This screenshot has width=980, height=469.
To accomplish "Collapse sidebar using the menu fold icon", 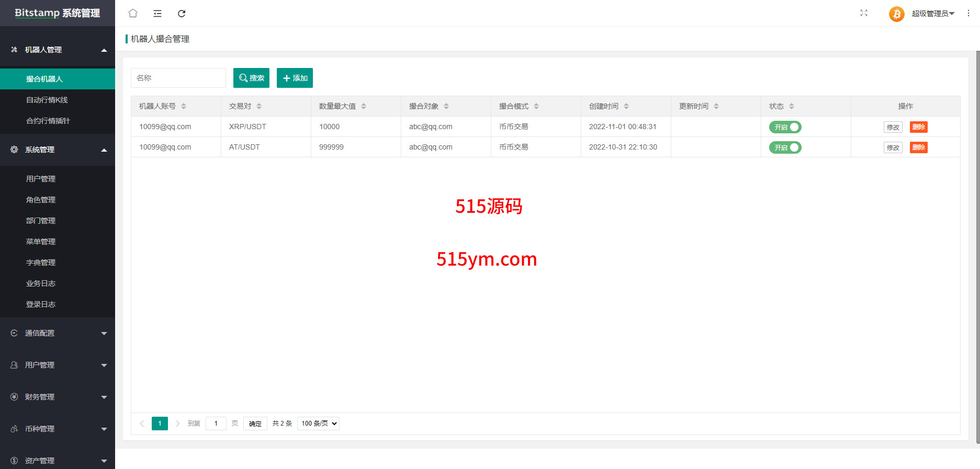I will 157,14.
